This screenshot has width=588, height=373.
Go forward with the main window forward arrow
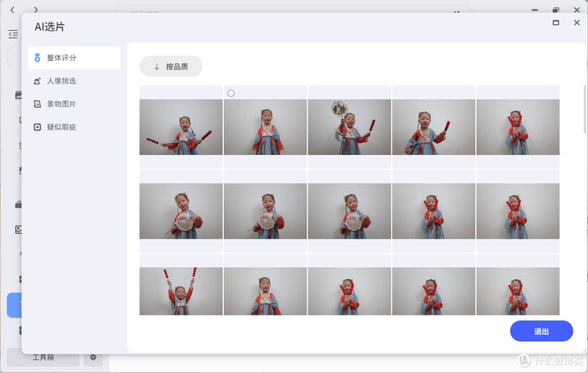(x=35, y=10)
